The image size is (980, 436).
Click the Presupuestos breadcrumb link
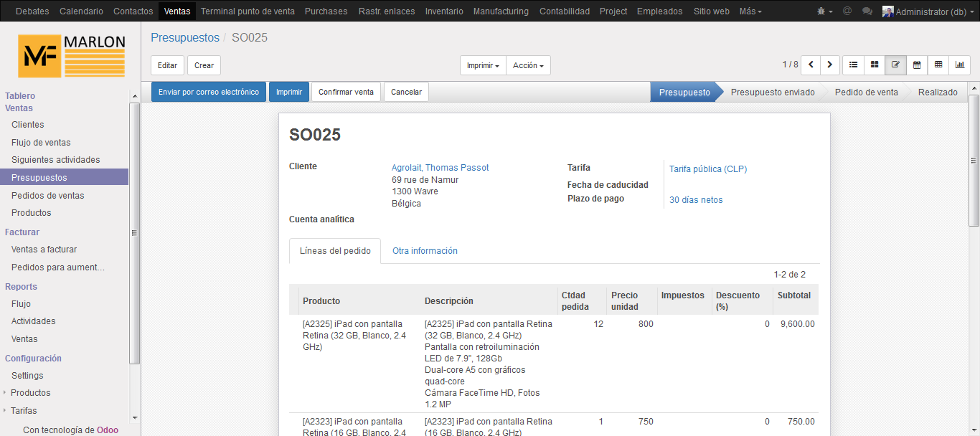click(185, 37)
